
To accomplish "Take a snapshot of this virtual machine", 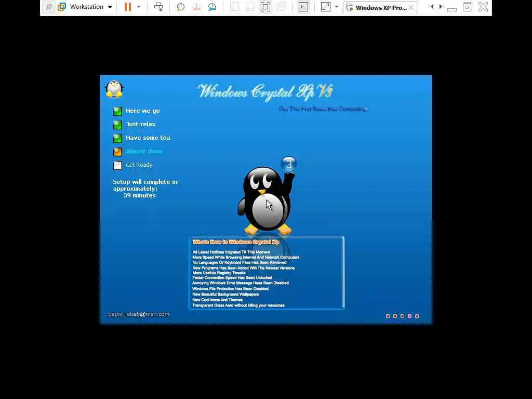I will tap(180, 7).
